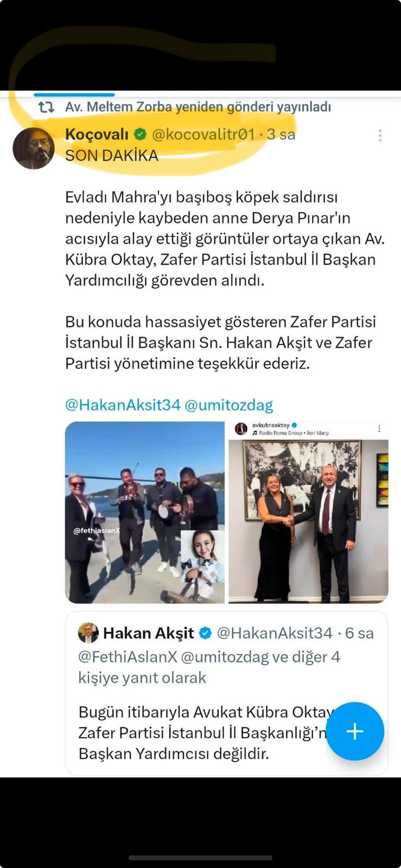Screen dimensions: 401x868
Task: Tap the blue tab indicator bar
Action: coord(74,94)
